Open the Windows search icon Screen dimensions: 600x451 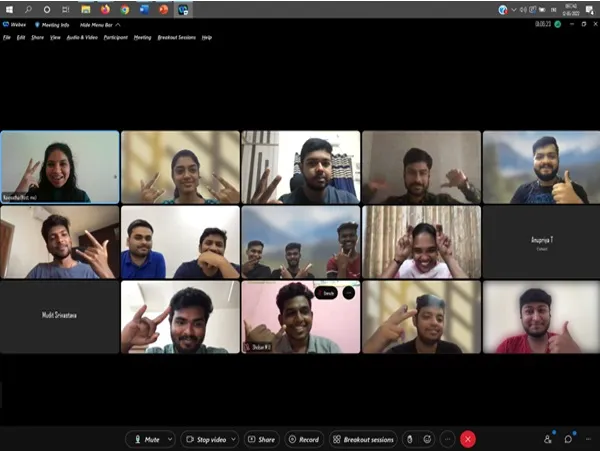pos(28,9)
